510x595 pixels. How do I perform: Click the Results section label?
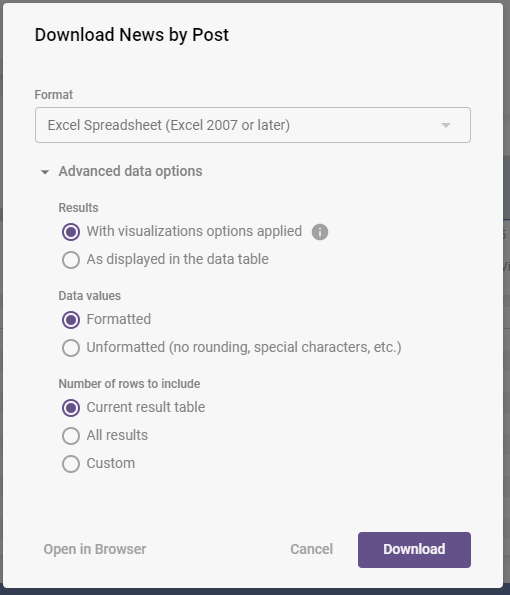78,208
